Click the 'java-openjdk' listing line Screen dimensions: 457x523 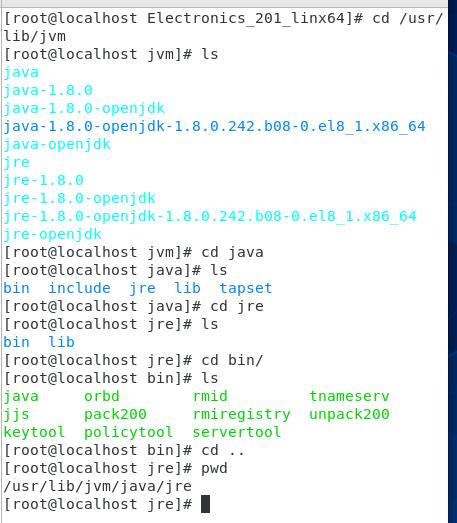[57, 144]
